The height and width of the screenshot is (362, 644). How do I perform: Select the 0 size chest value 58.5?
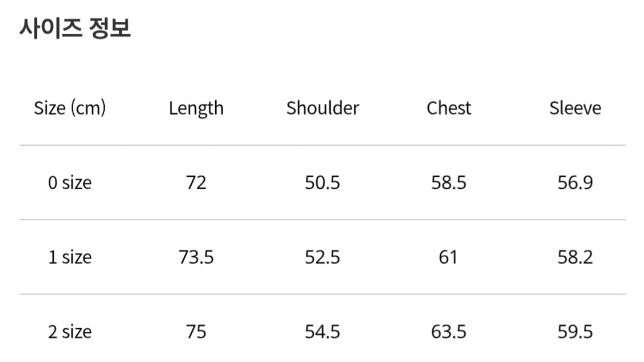449,183
